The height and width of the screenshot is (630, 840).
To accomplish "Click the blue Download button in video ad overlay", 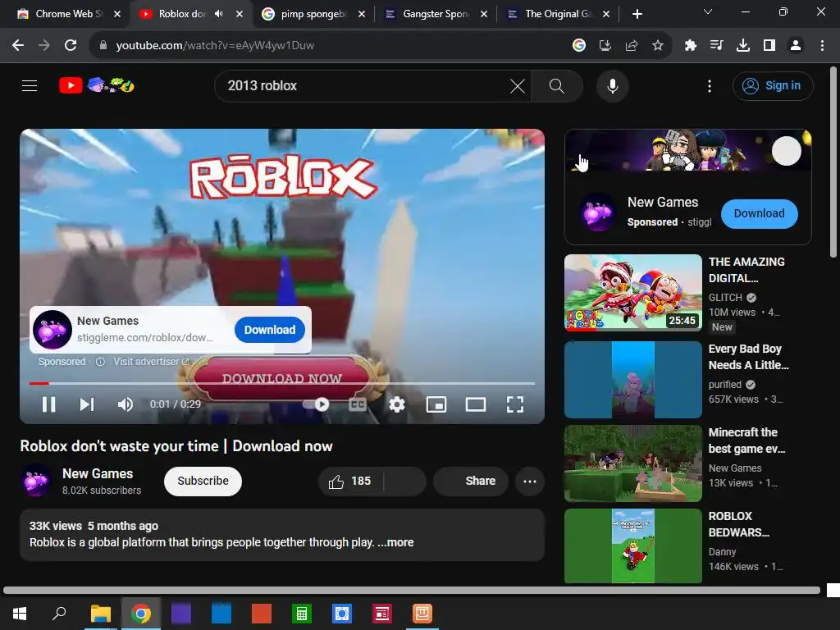I will click(269, 330).
